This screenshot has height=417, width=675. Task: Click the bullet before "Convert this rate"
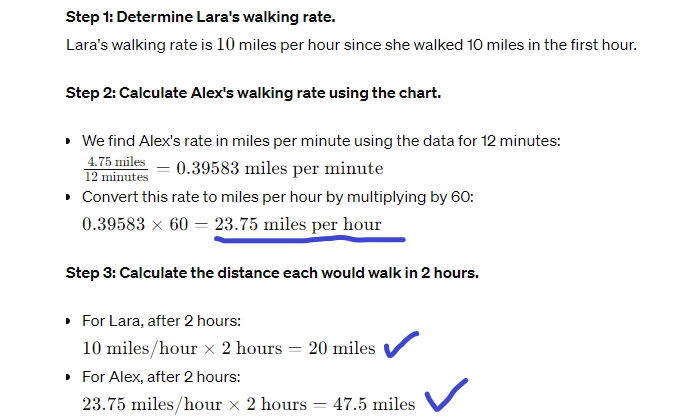[68, 197]
